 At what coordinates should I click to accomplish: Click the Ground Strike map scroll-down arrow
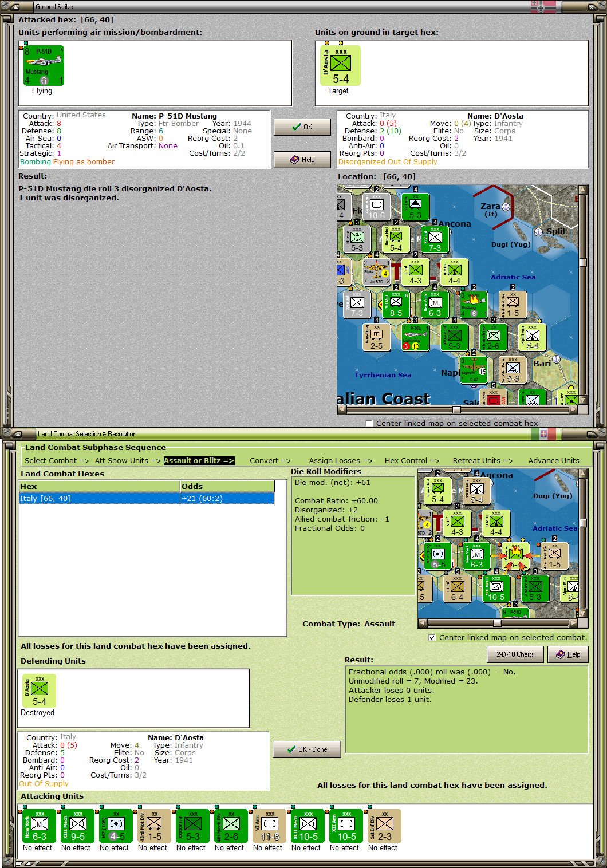(583, 400)
